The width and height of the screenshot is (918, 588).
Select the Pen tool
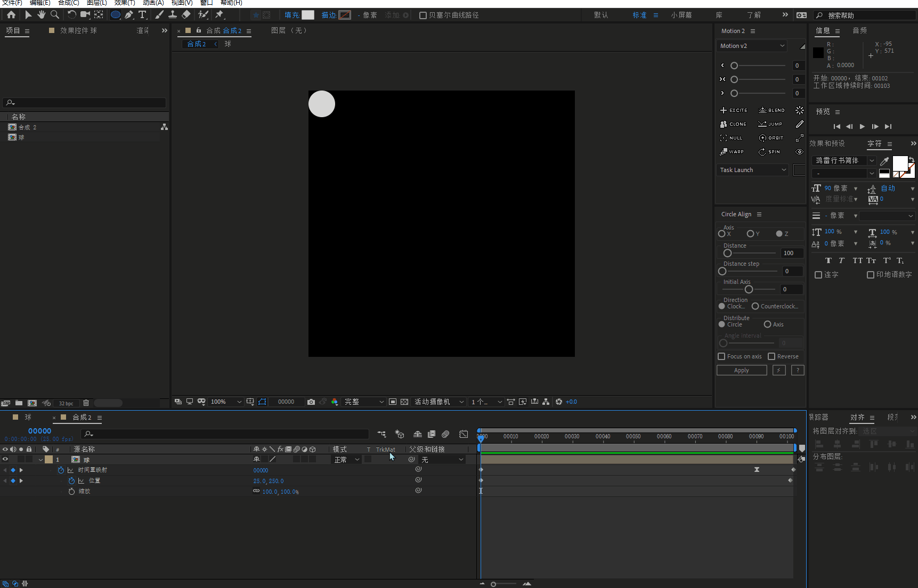pos(129,15)
